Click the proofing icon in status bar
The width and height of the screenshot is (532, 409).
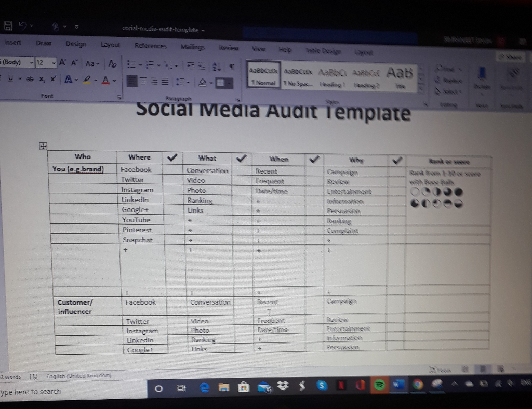pyautogui.click(x=34, y=376)
